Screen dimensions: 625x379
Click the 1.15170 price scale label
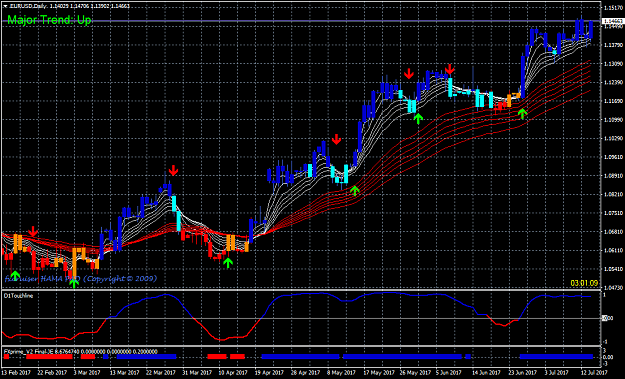613,8
